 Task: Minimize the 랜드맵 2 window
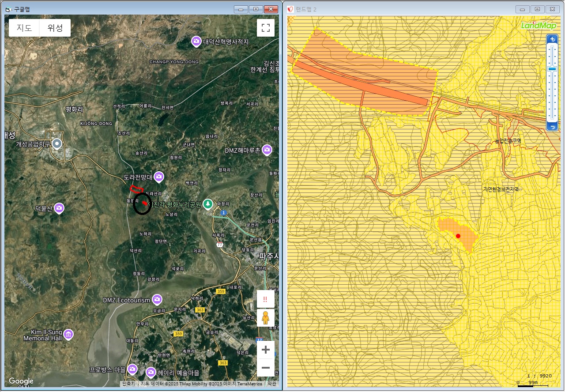523,9
